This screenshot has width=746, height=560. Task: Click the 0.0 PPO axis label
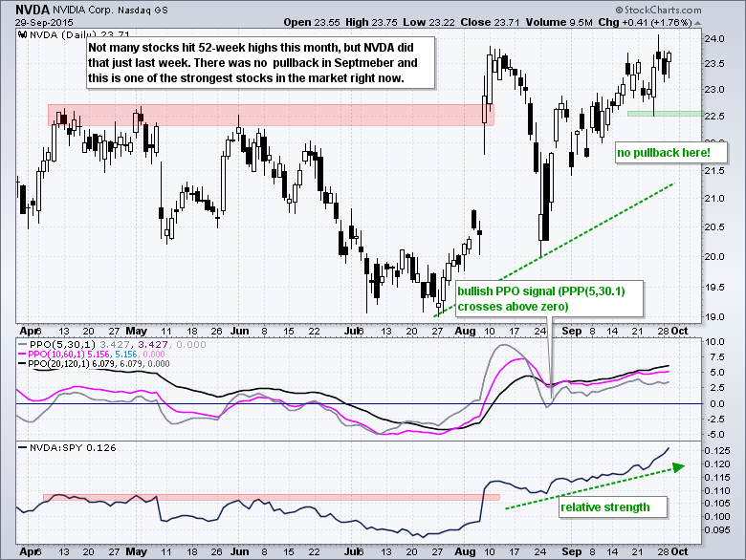(717, 403)
